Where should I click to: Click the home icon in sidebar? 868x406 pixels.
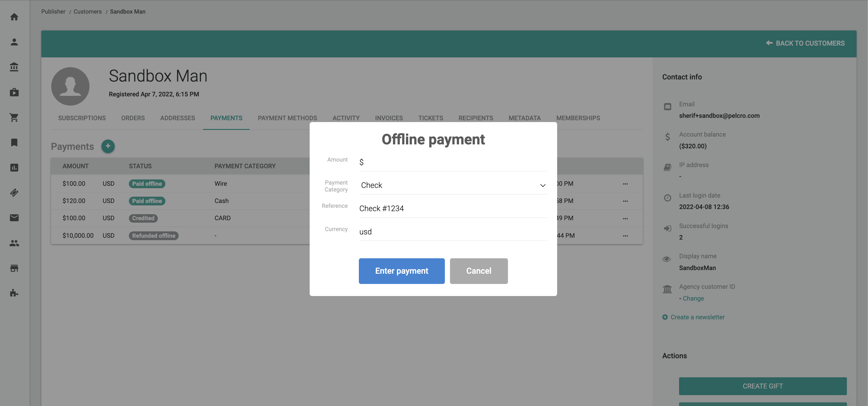[14, 17]
